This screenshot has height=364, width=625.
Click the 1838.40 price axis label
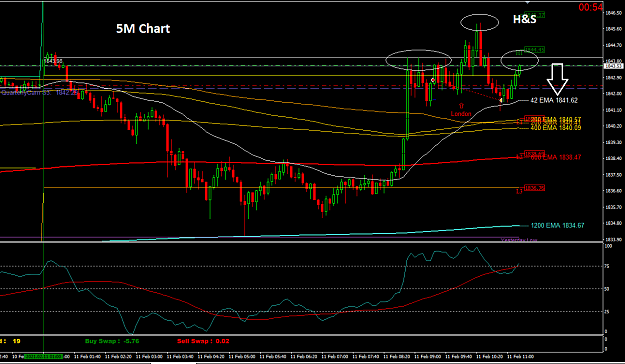coord(613,158)
